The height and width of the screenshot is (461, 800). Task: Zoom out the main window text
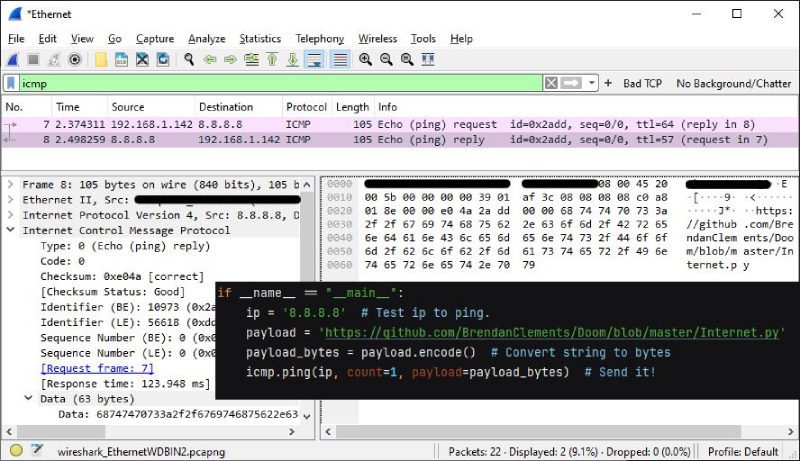tap(386, 60)
